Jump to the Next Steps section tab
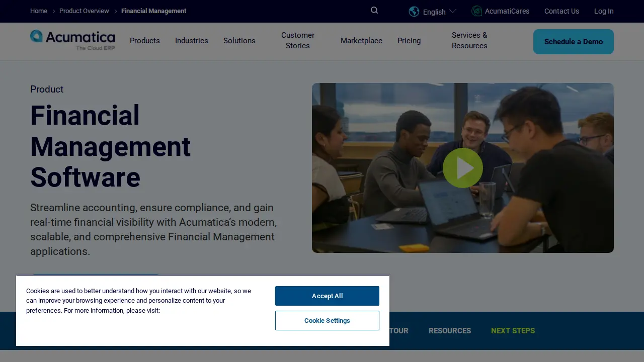The height and width of the screenshot is (362, 644). (x=513, y=331)
